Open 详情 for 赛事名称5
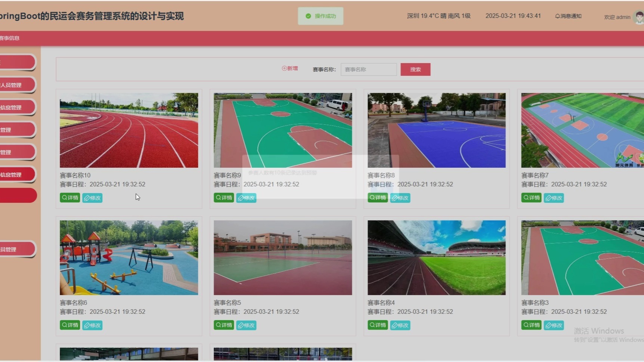The height and width of the screenshot is (362, 644). pyautogui.click(x=223, y=325)
